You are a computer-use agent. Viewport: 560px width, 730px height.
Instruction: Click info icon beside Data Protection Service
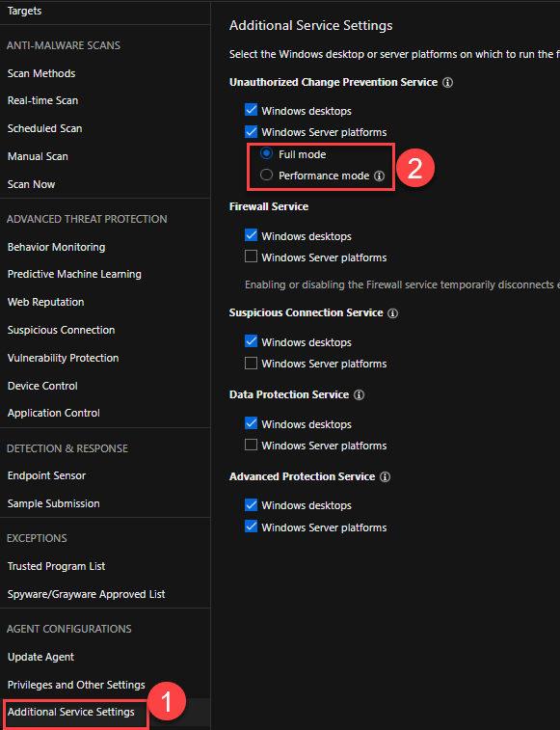coord(359,395)
